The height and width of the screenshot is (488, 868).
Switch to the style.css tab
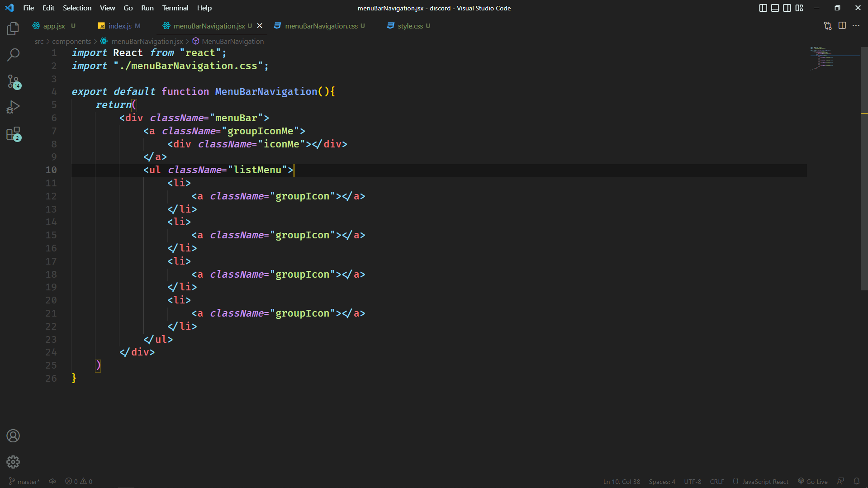tap(410, 26)
